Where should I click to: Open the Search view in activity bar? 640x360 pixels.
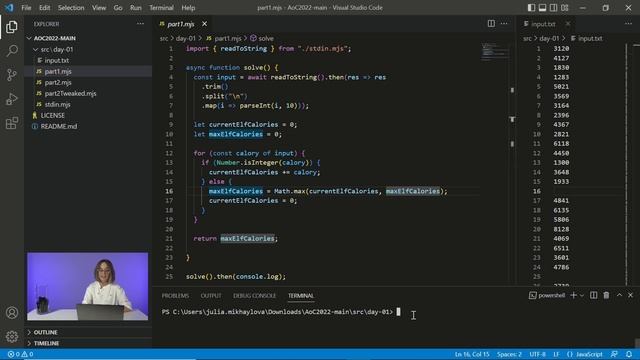(x=12, y=51)
